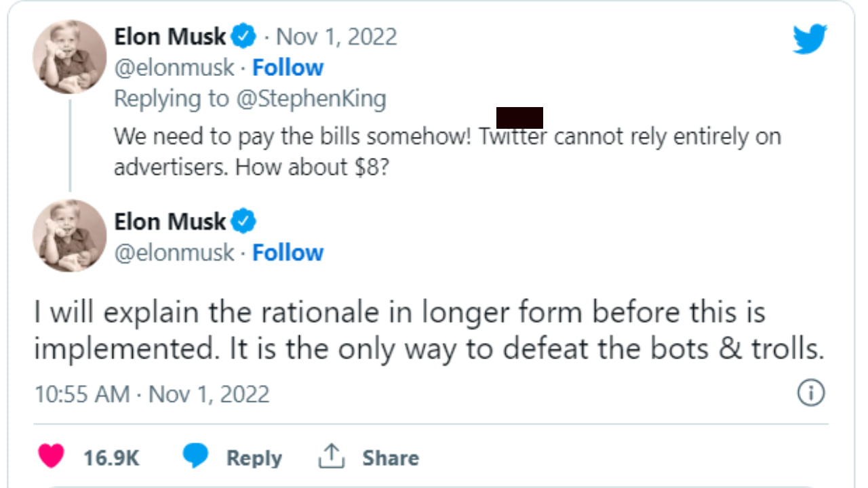Viewport: 868px width, 488px height.
Task: Click the Reply label
Action: click(254, 458)
